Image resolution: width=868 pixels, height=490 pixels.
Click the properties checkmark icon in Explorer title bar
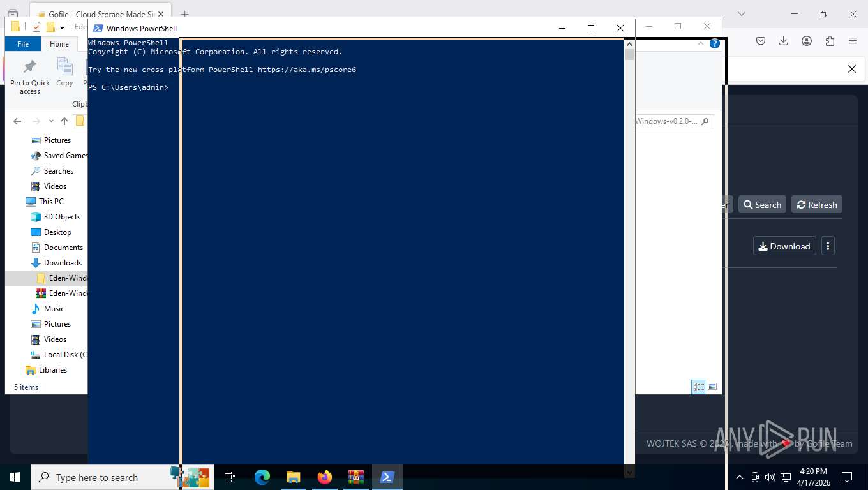coord(36,27)
